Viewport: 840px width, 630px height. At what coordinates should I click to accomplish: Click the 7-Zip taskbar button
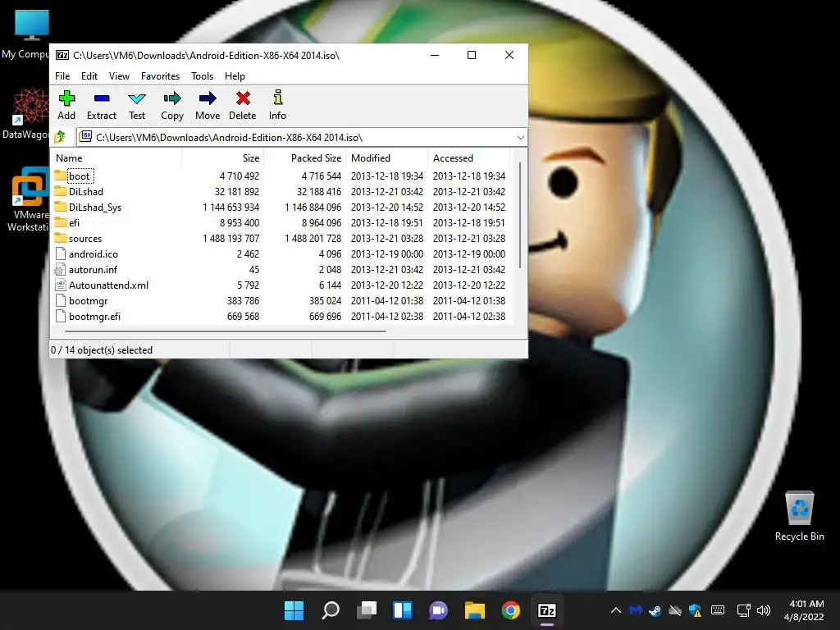tap(547, 610)
